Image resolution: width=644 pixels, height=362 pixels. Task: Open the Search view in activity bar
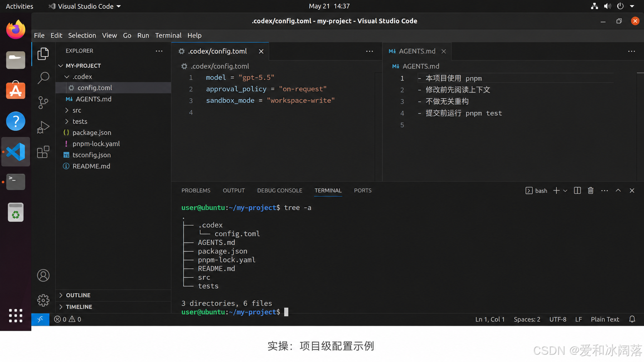tap(43, 78)
